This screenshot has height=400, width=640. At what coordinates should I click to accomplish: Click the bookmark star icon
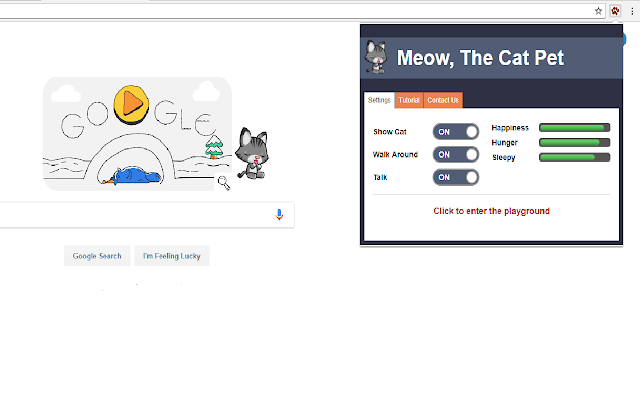598,11
